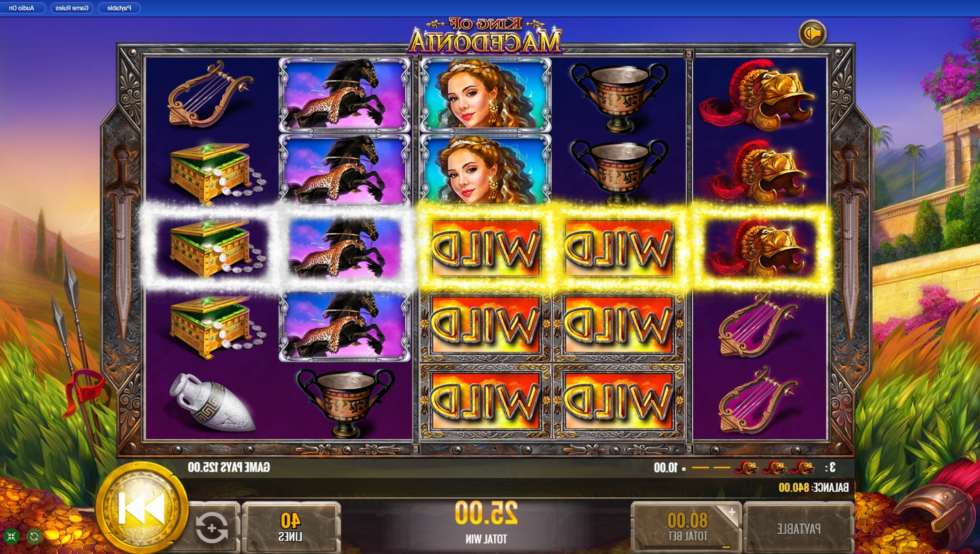Open the Paytable tab at top
Image resolution: width=980 pixels, height=554 pixels.
[119, 8]
